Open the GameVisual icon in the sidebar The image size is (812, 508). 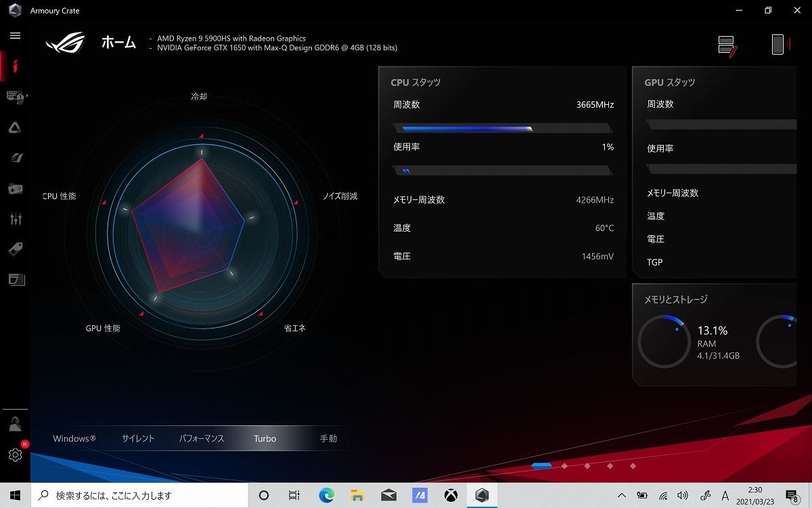point(15,158)
